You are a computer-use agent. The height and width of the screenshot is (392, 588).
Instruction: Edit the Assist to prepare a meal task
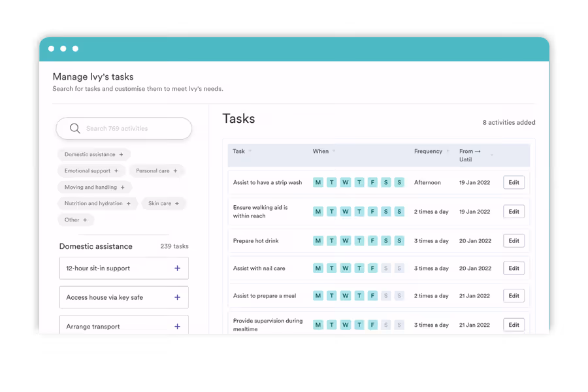pos(514,295)
